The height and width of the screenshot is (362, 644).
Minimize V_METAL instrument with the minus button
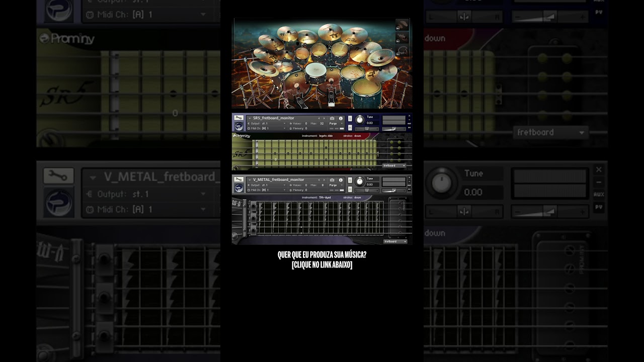coord(409,182)
